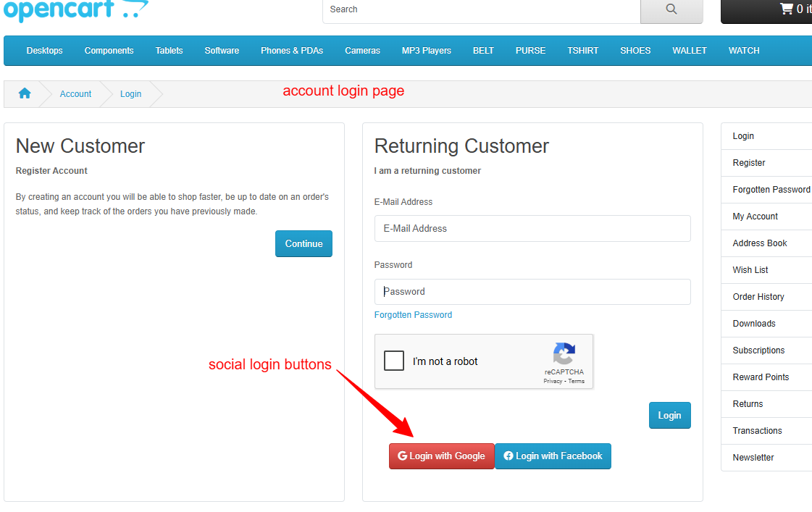Click the Google G icon on the login button
Image resolution: width=812 pixels, height=512 pixels.
click(x=403, y=456)
